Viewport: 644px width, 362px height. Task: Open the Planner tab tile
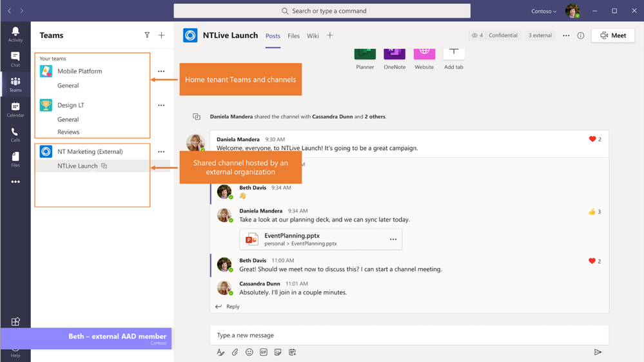tap(365, 59)
